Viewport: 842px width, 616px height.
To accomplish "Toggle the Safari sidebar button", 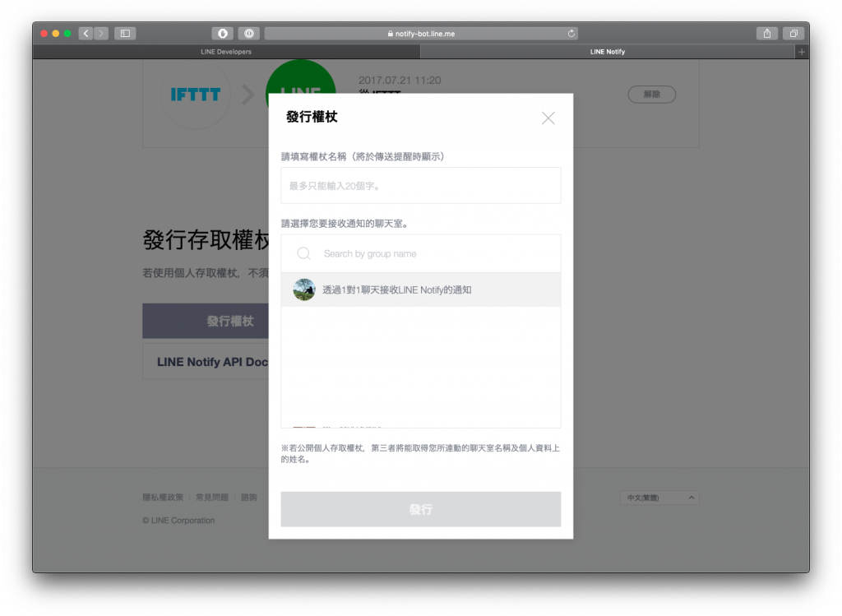I will coord(125,33).
